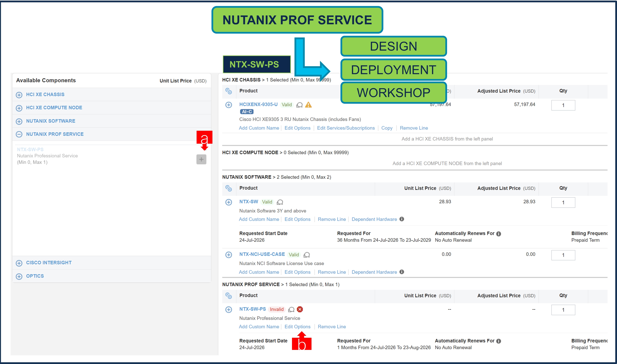Viewport: 617px width, 364px height.
Task: Click the '57,197.64' adjusted list price
Action: pos(524,104)
